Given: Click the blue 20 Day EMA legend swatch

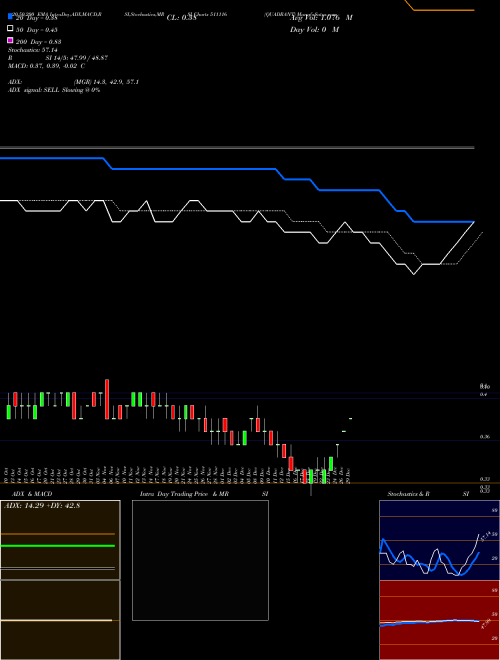Looking at the screenshot, I should (10, 16).
